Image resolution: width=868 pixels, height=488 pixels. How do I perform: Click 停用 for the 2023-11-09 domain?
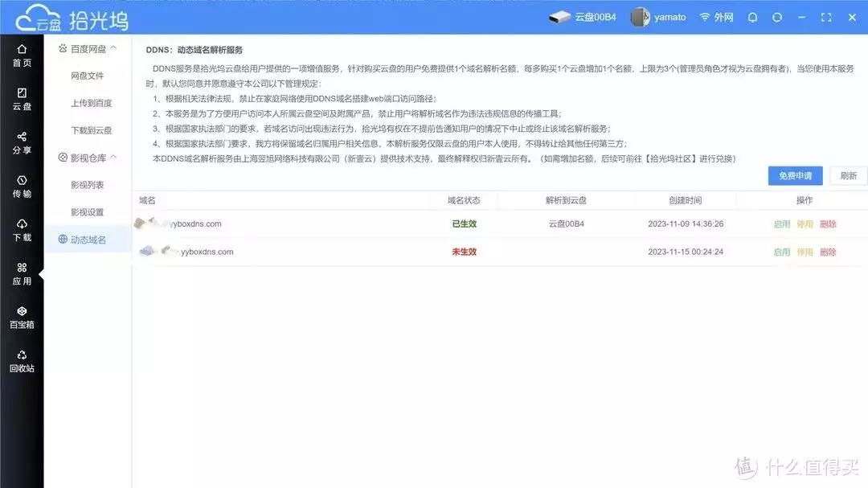tap(805, 224)
